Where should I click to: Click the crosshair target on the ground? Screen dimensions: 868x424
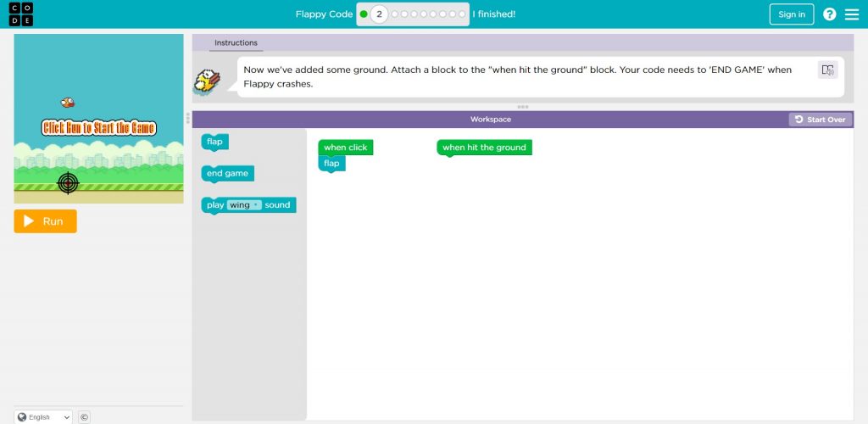click(x=68, y=183)
